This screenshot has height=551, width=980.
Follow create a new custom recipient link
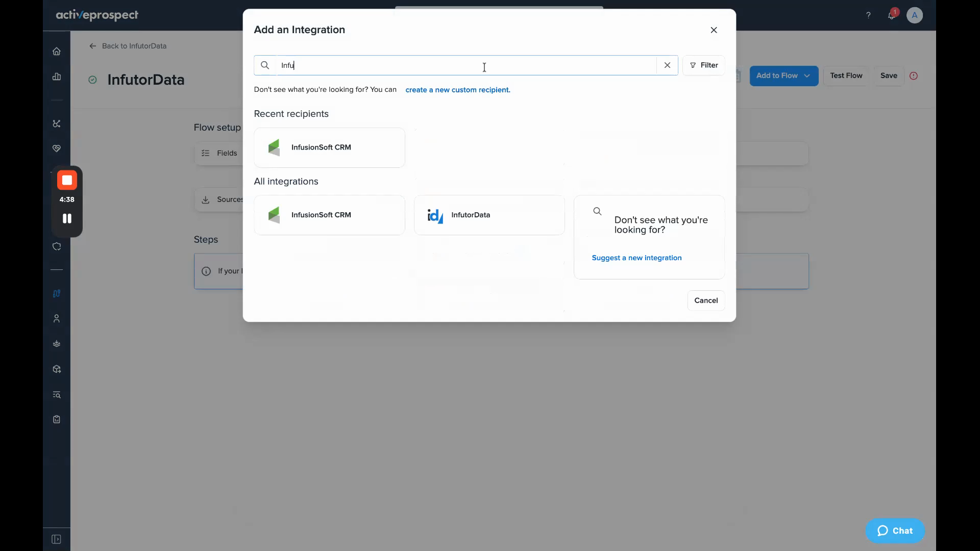[x=458, y=90]
